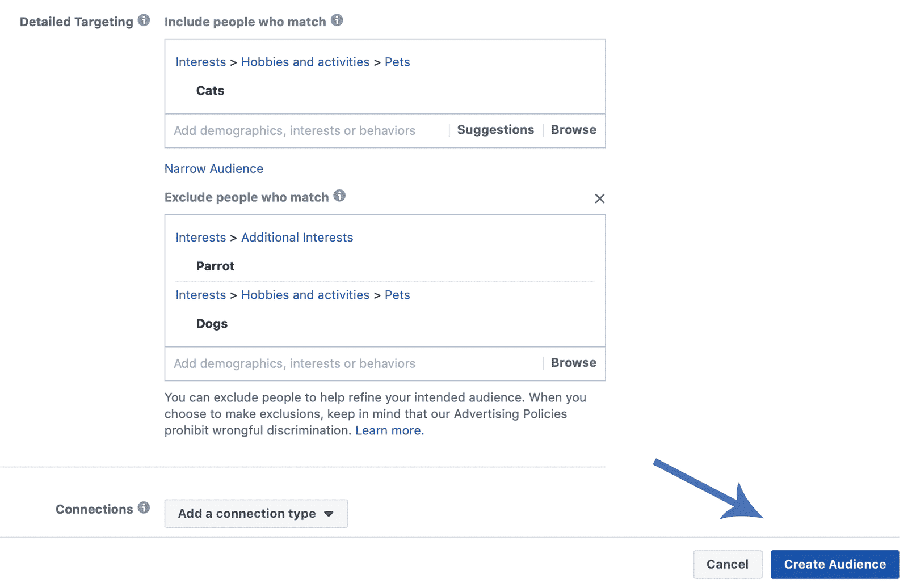Remove the exclude section with X icon
The height and width of the screenshot is (588, 908).
(599, 198)
